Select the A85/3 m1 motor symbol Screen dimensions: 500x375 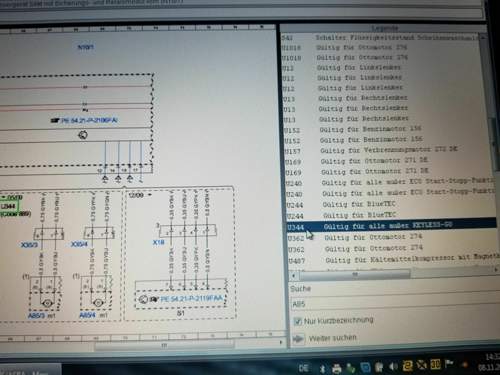point(47,303)
